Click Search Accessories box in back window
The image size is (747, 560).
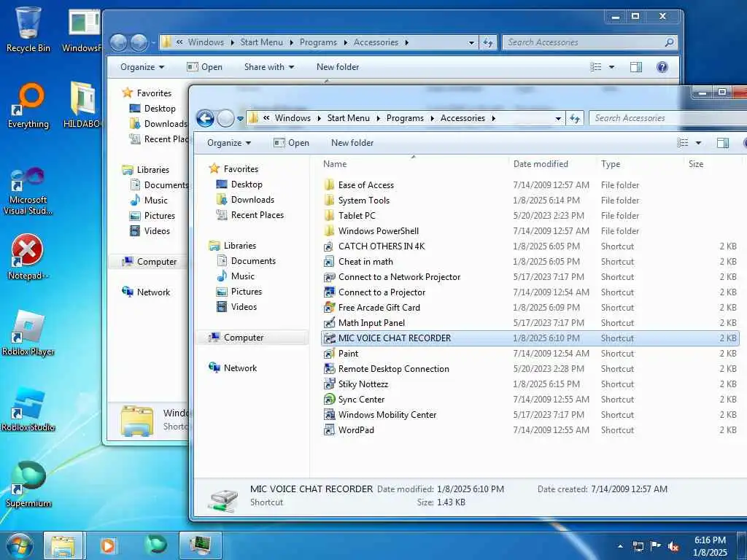[x=589, y=42]
